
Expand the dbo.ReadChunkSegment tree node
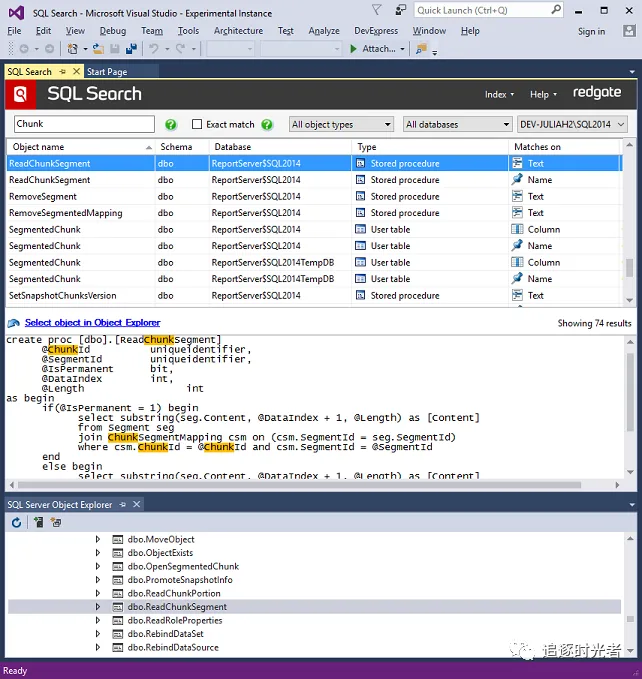tap(98, 607)
